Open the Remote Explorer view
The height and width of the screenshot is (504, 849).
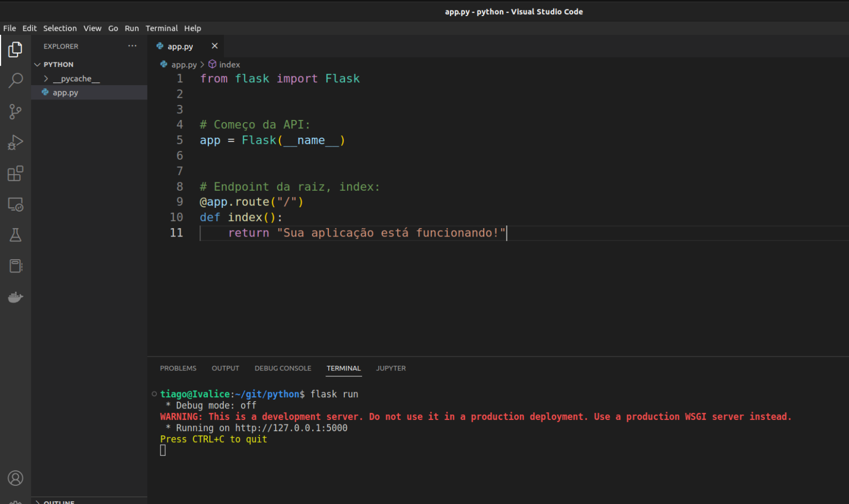[15, 204]
